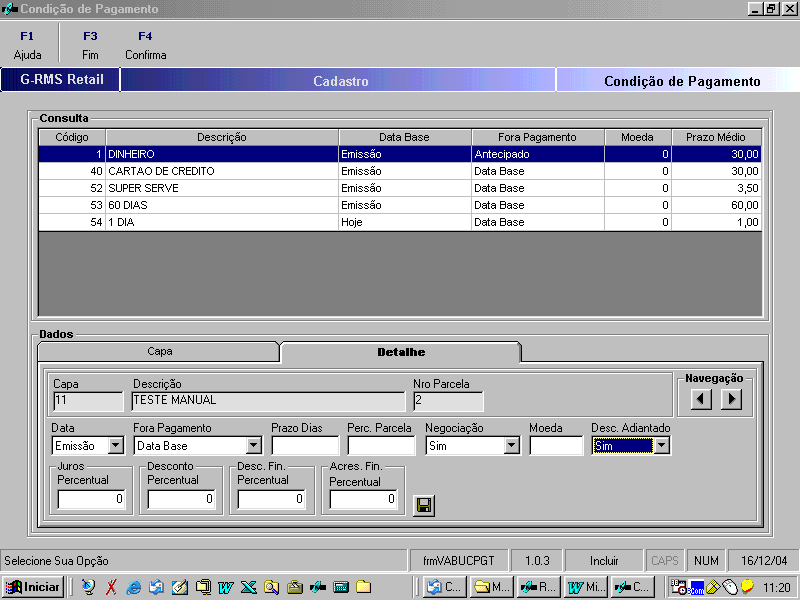Switch to the Capa tab

pyautogui.click(x=158, y=352)
